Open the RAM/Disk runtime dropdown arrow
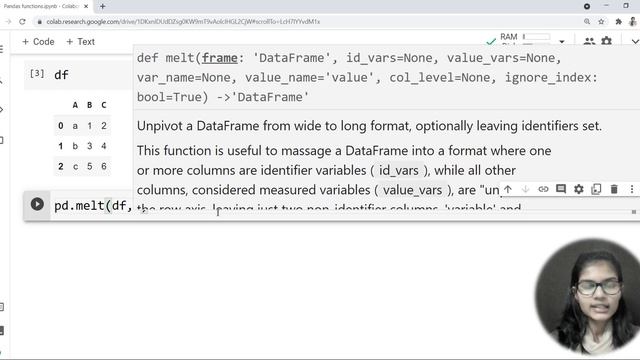This screenshot has height=360, width=640. pos(562,42)
